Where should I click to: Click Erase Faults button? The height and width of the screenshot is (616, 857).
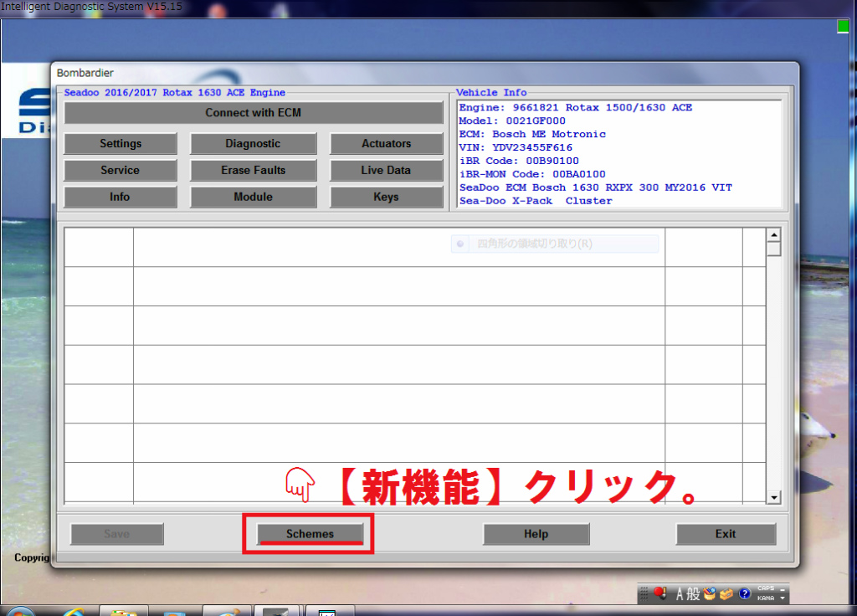pyautogui.click(x=253, y=171)
